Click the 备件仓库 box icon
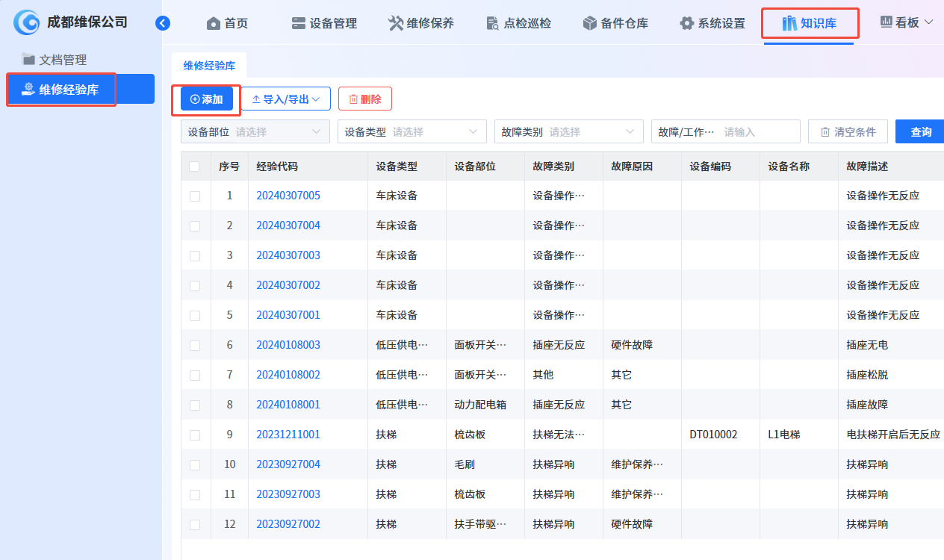The width and height of the screenshot is (944, 560). [590, 24]
